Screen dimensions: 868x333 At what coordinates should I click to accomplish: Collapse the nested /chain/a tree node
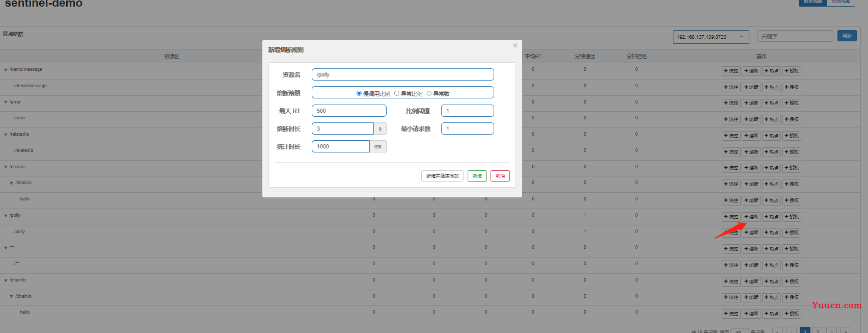(12, 183)
